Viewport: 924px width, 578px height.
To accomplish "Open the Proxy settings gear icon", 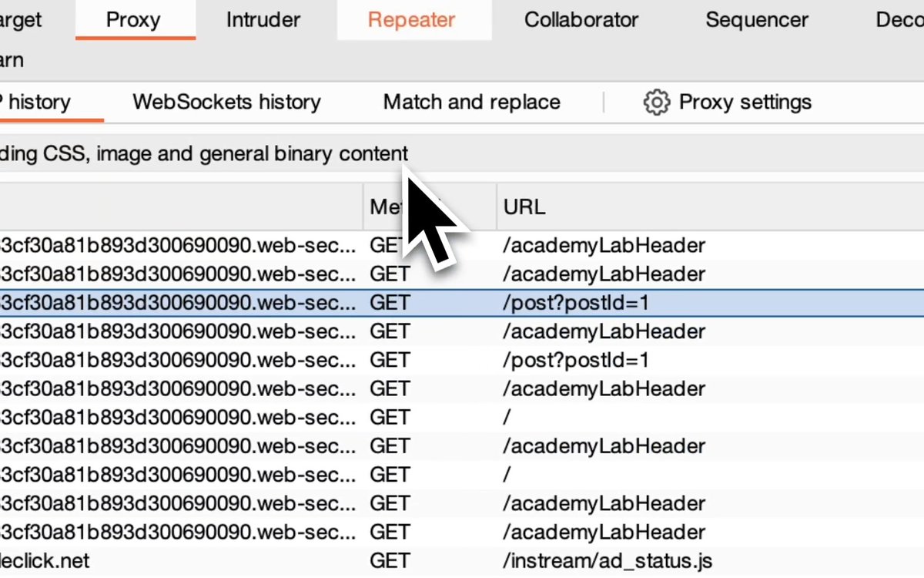I will click(x=656, y=102).
